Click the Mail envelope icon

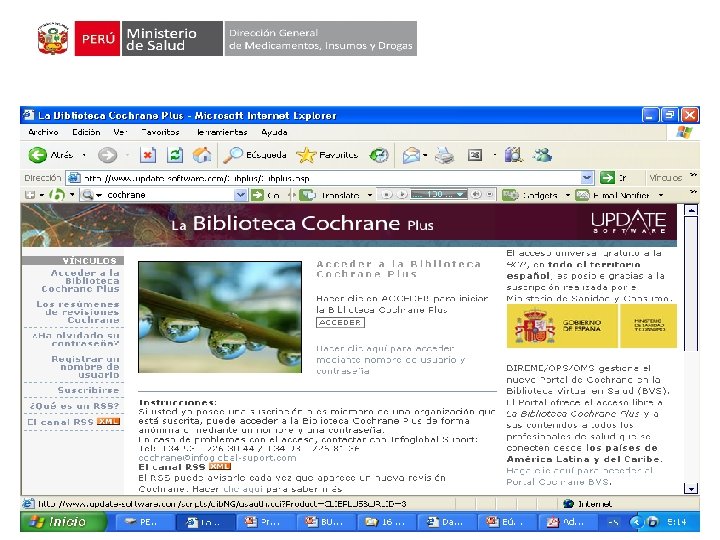coord(411,156)
